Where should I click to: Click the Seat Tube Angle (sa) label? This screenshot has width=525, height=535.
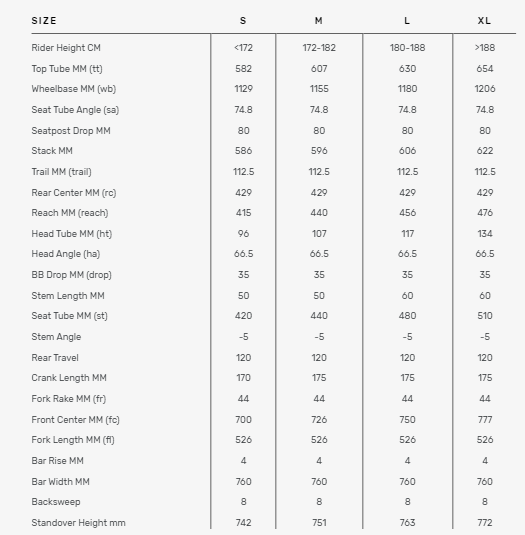(75, 110)
